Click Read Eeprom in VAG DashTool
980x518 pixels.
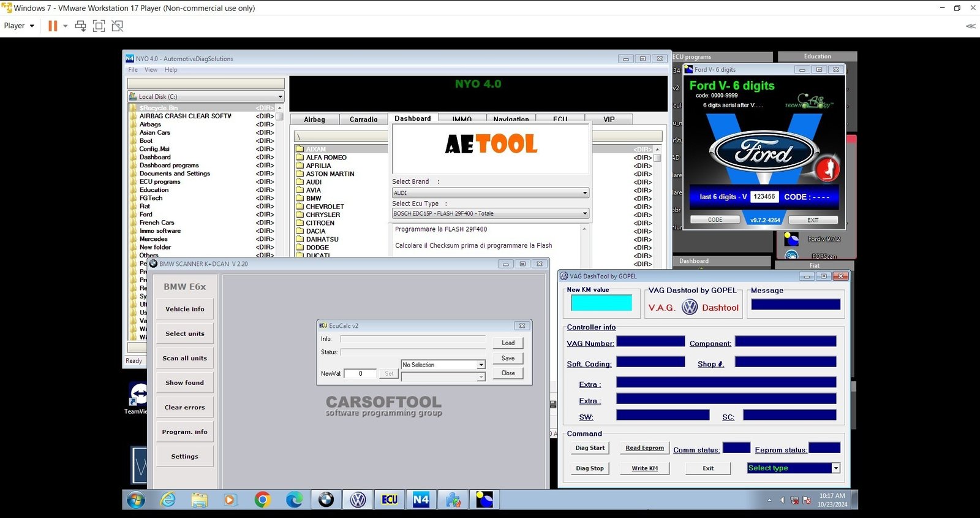click(644, 448)
